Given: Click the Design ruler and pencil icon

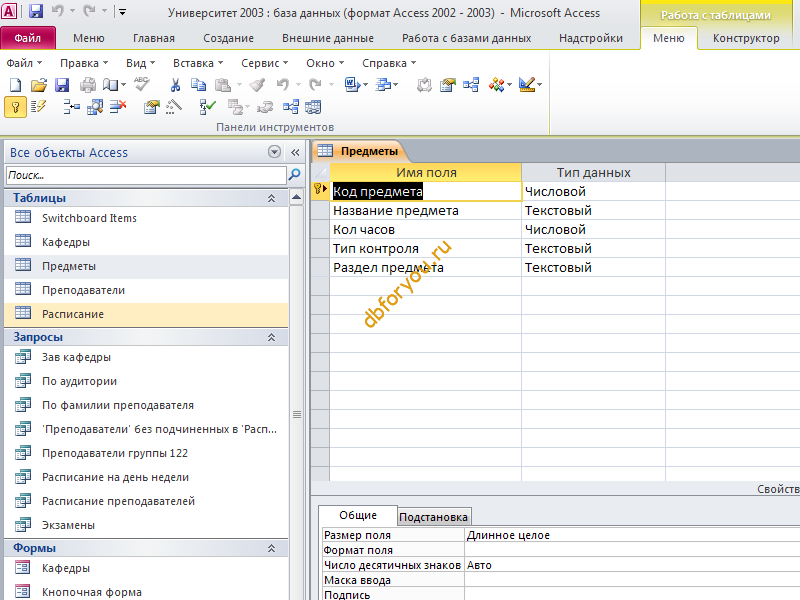Looking at the screenshot, I should 527,85.
